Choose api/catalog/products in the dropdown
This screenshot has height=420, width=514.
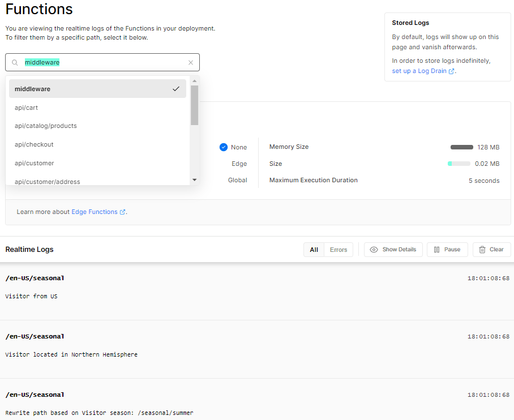tap(46, 126)
